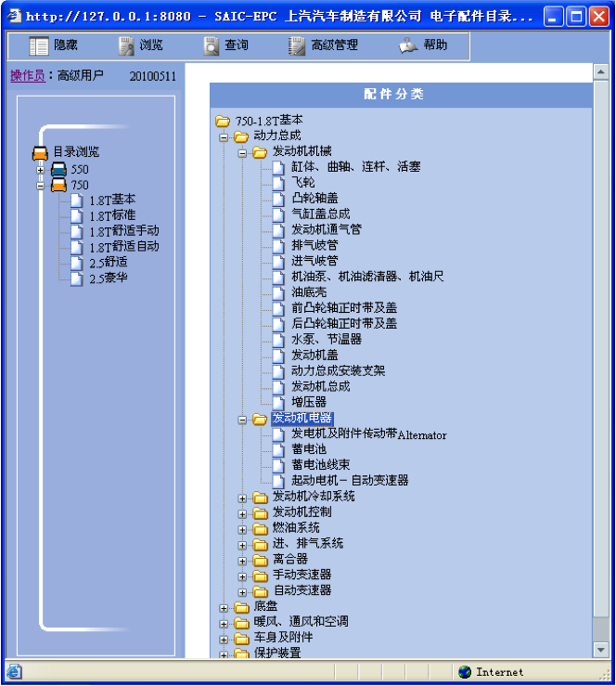616x686 pixels.
Task: Click the 操作员 link
Action: 28,76
